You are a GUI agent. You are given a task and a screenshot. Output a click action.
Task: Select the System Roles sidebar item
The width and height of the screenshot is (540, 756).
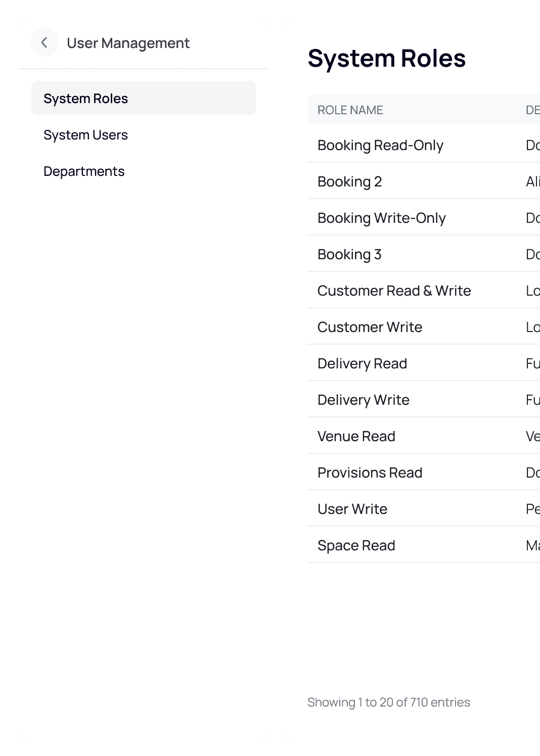[85, 98]
